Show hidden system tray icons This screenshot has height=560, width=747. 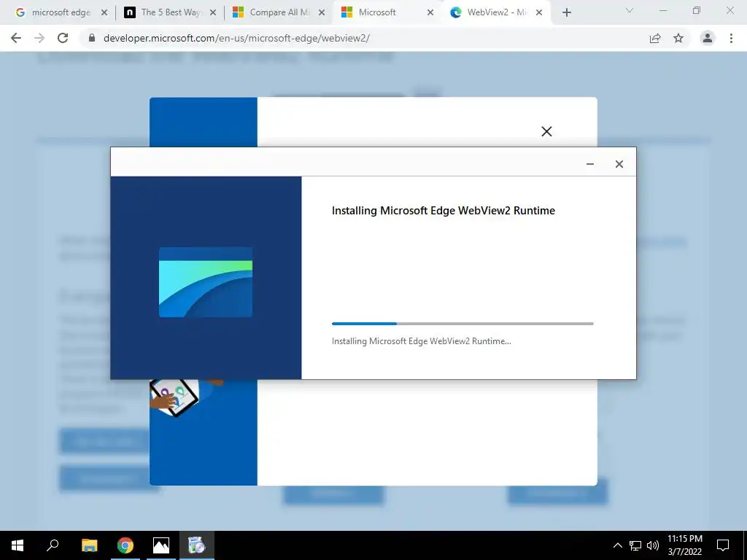617,545
